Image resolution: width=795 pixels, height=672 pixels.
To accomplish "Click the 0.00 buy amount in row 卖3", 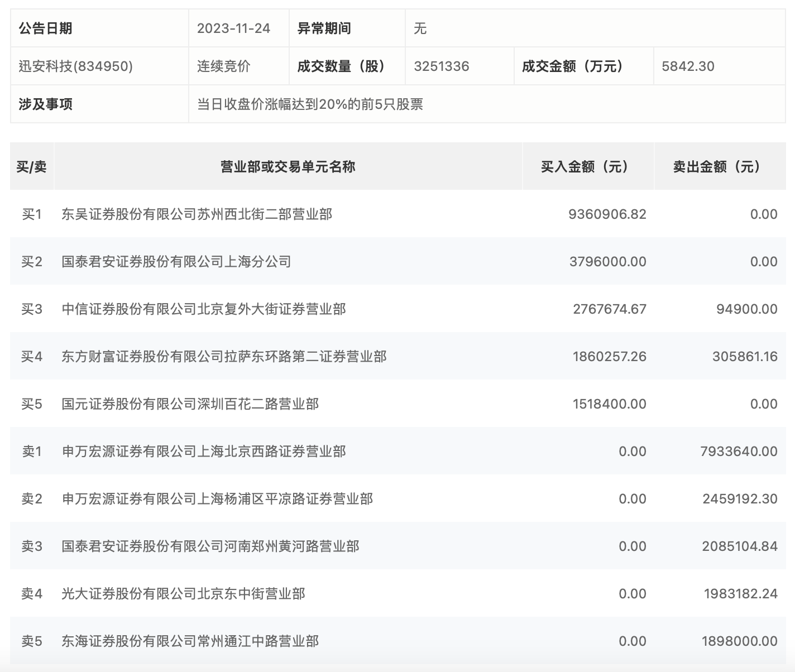I will point(633,546).
